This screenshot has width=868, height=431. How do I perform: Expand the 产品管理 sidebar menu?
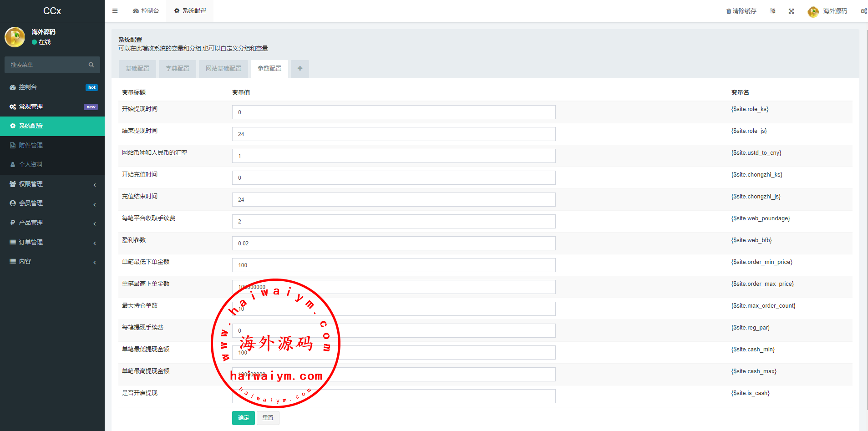(x=52, y=223)
